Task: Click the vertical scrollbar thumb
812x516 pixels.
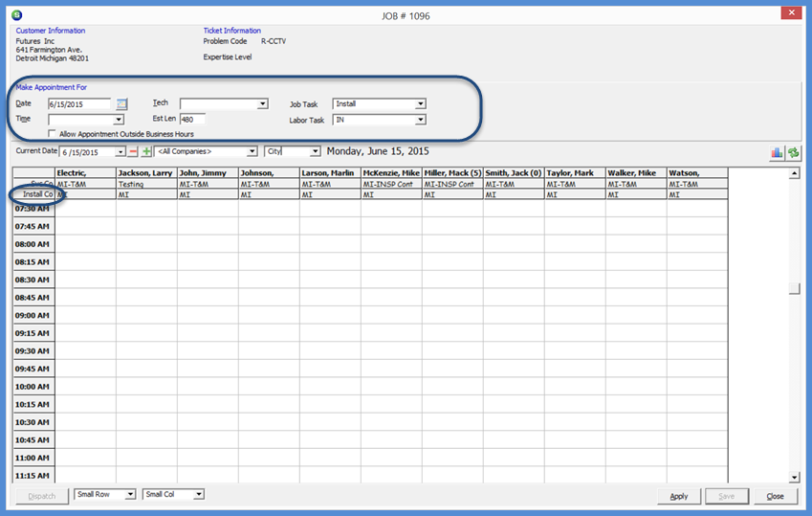Action: tap(795, 288)
